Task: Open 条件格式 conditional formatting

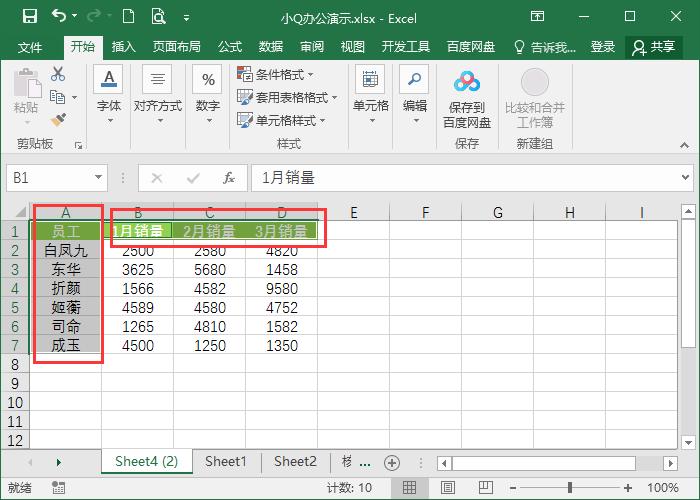Action: click(275, 74)
